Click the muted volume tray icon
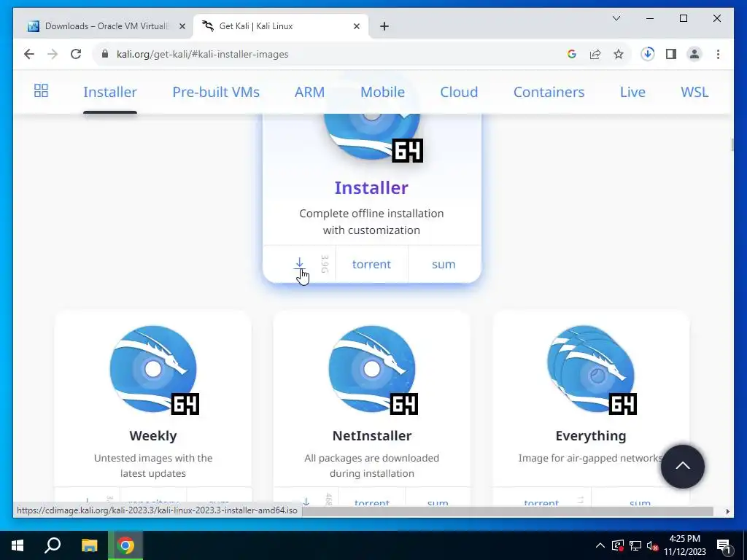This screenshot has width=747, height=560. 652,545
